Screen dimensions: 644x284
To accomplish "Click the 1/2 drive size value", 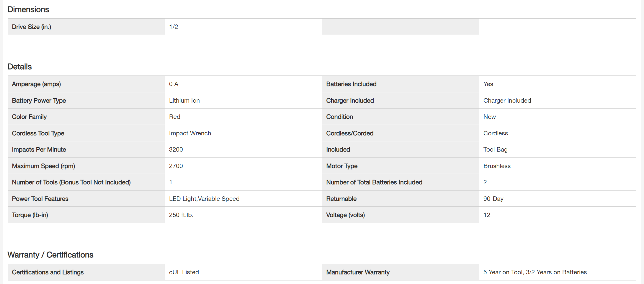I will [x=174, y=27].
